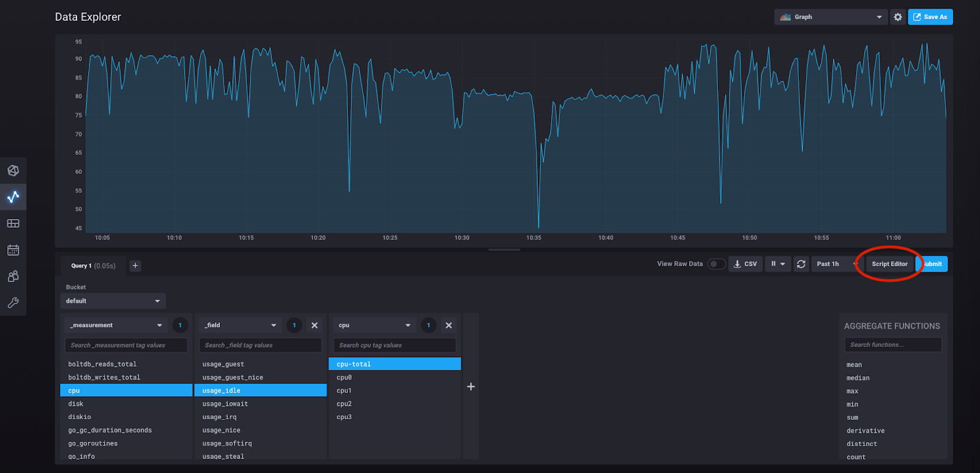Open the default bucket dropdown
The width and height of the screenshot is (980, 473).
(113, 301)
